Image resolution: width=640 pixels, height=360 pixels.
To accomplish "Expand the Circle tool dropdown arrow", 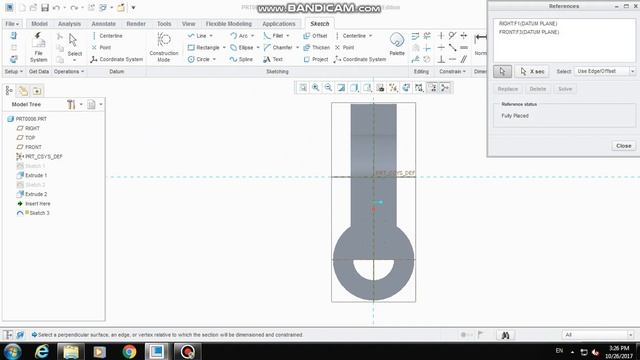I will [214, 59].
